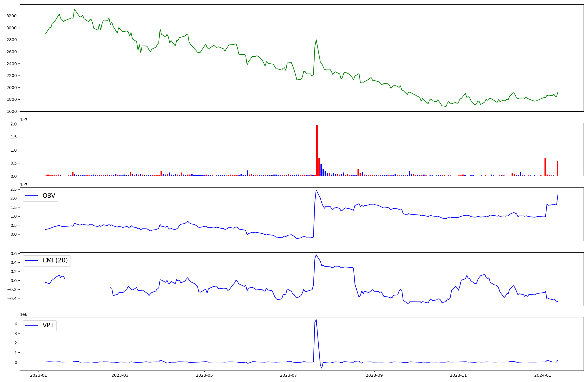Click the 2023-01 x-axis date label
This screenshot has height=382, width=588.
click(x=39, y=375)
